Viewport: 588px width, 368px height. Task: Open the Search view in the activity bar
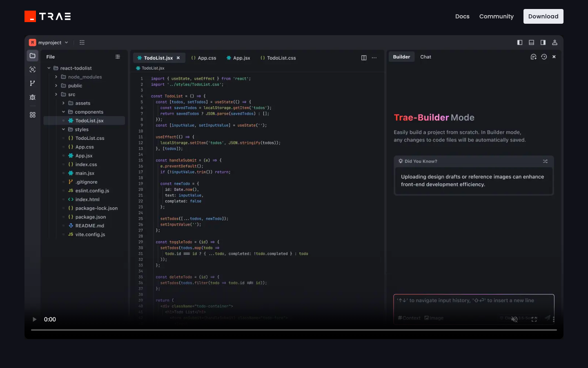click(33, 70)
